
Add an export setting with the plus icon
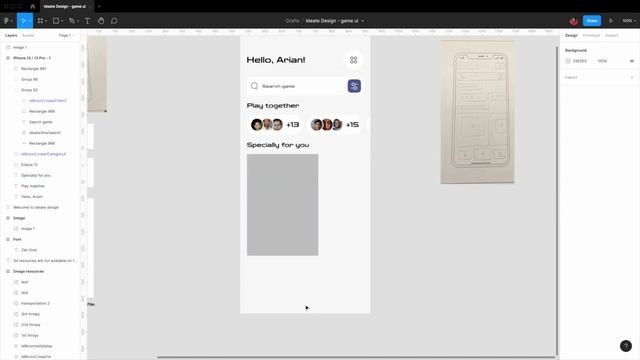[x=632, y=77]
